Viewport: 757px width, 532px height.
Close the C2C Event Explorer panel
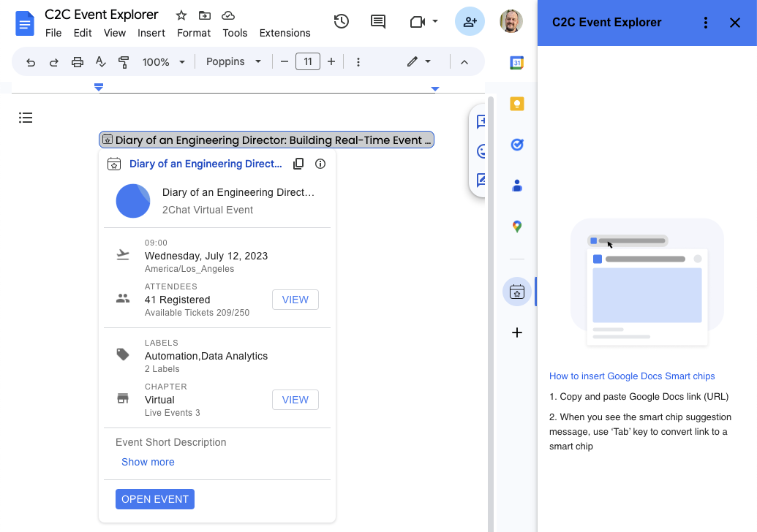coord(735,23)
